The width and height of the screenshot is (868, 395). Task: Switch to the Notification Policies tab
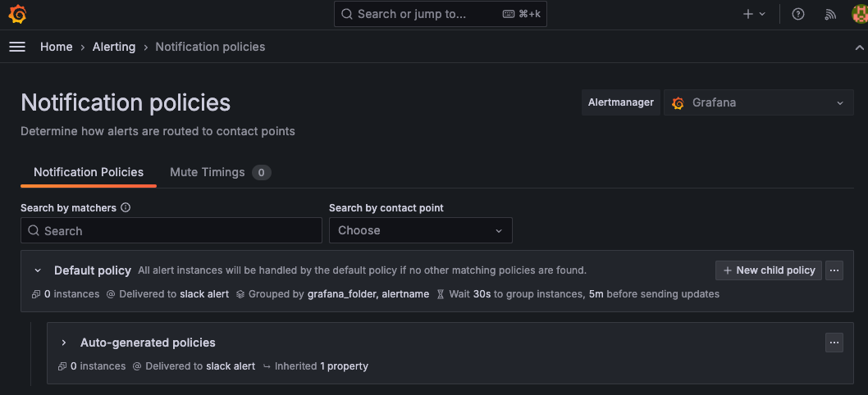89,172
